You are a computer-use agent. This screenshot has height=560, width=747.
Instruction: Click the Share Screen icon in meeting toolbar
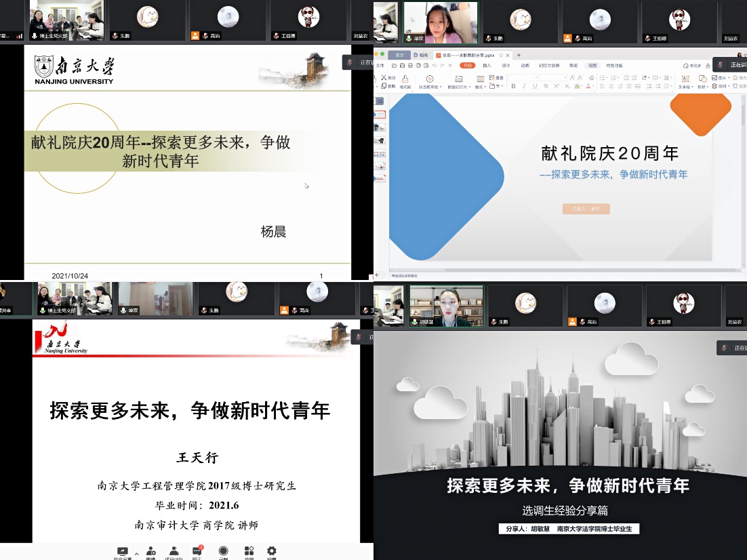coord(123,551)
